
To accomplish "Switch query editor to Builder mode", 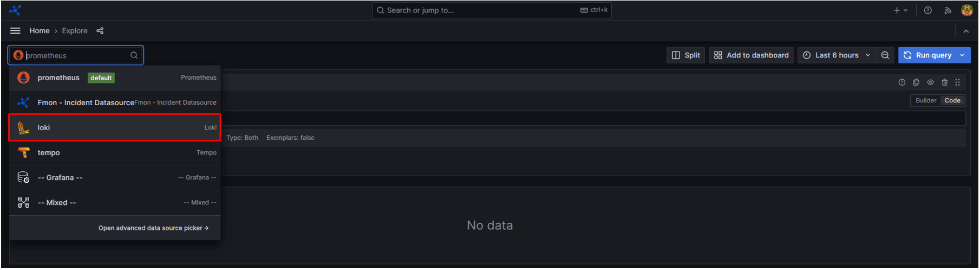I will click(x=926, y=100).
